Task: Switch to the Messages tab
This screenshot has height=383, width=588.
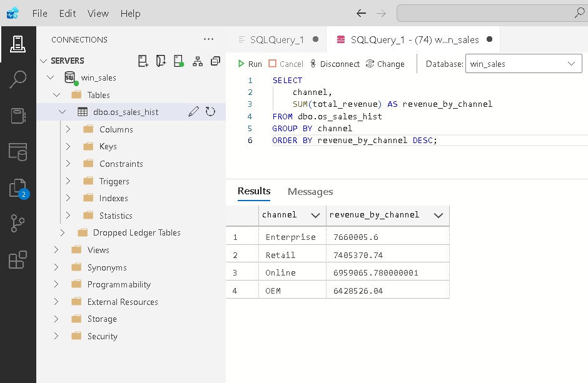Action: pyautogui.click(x=310, y=192)
